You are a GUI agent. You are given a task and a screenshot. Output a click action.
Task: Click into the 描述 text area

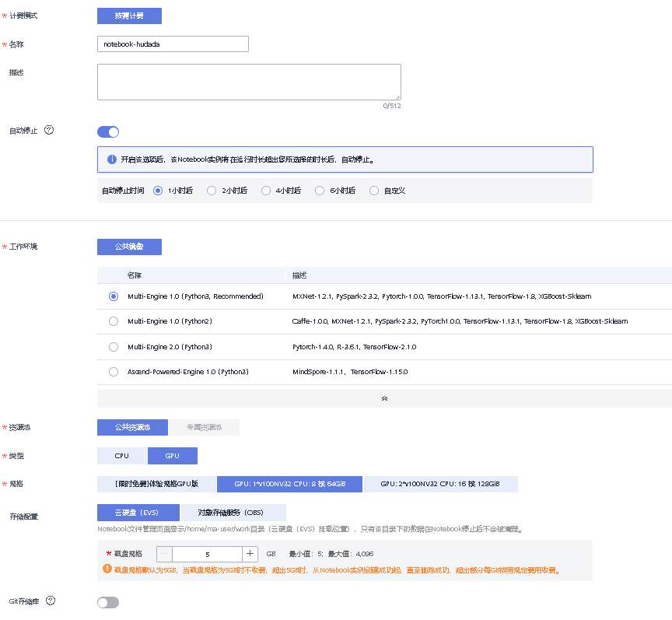[x=249, y=82]
